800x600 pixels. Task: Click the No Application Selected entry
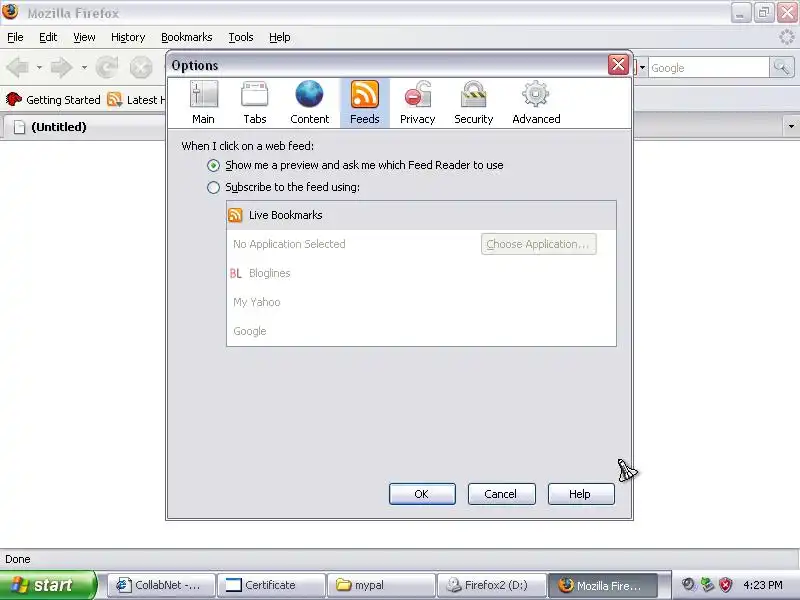(x=289, y=244)
